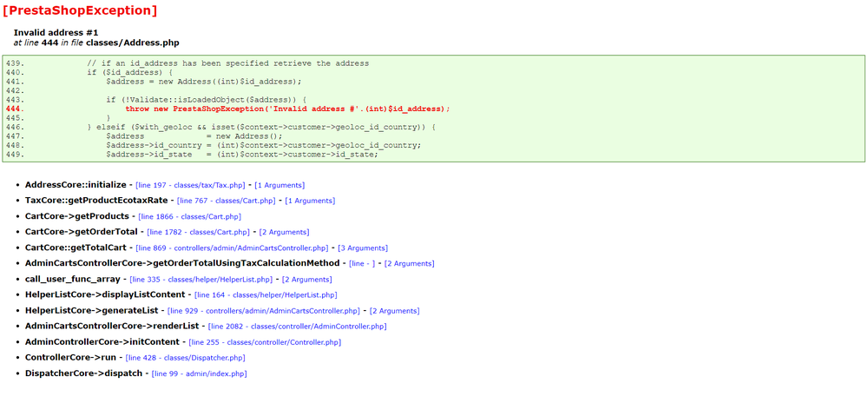Open link line 1782 classes/Cart.php
868x403 pixels.
coord(198,232)
